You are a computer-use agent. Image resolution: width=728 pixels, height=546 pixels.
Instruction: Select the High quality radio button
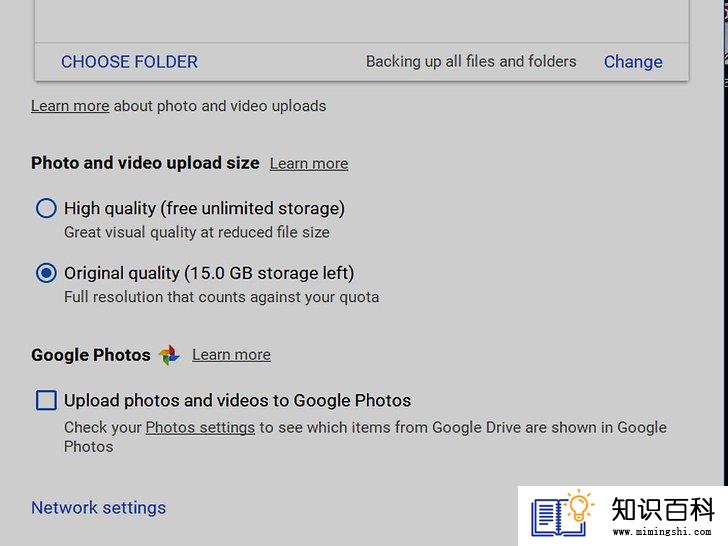46,208
